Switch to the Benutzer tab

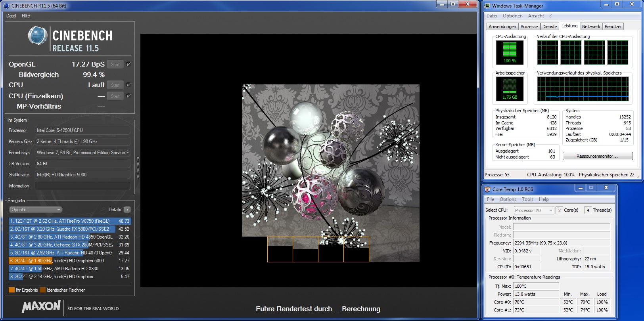click(x=613, y=27)
